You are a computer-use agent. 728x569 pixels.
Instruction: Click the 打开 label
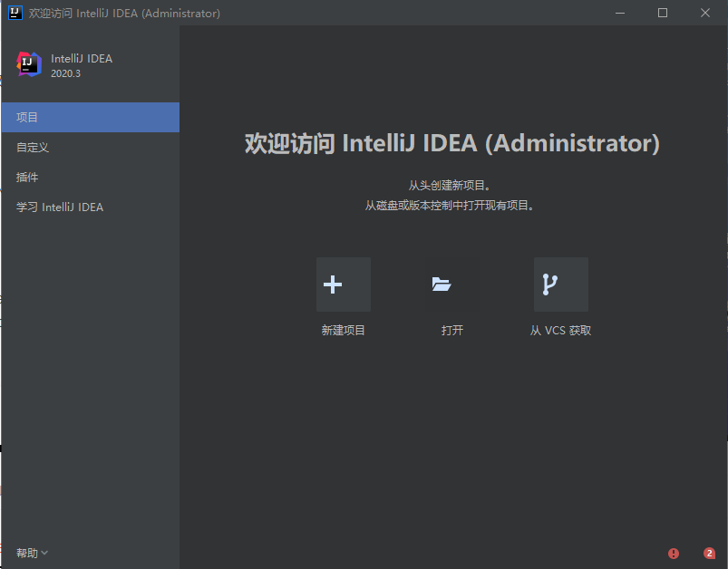click(x=452, y=331)
